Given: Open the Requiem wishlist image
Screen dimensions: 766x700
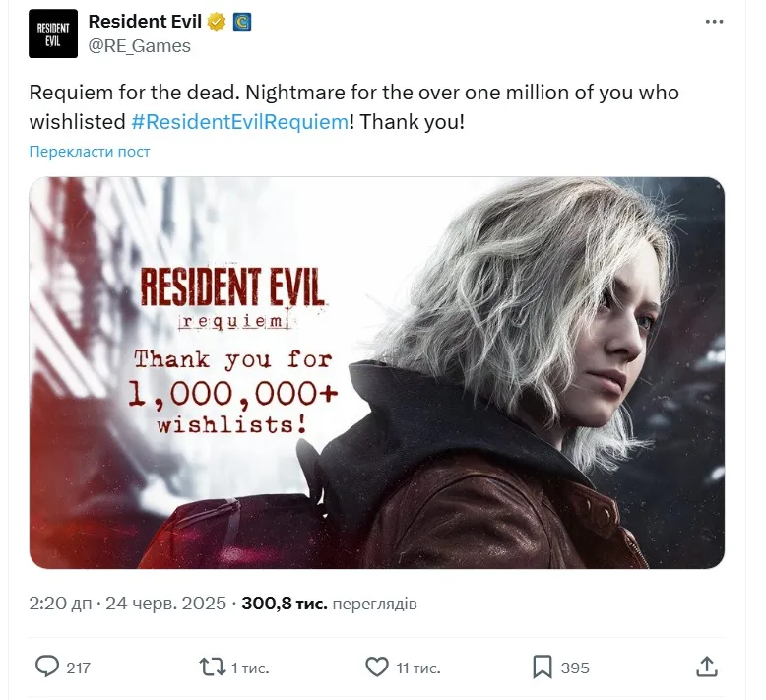Looking at the screenshot, I should click(x=377, y=373).
